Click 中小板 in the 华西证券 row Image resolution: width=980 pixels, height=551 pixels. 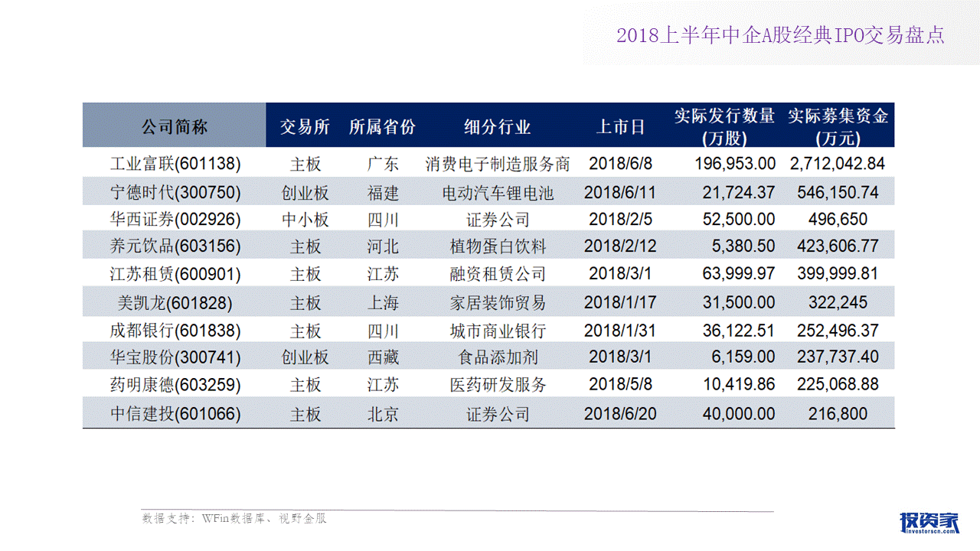[305, 220]
